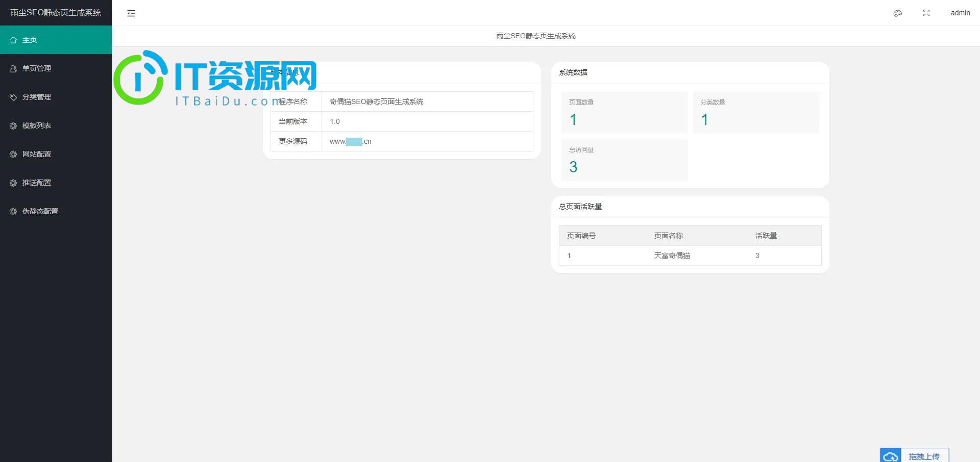Click the version value 1.0
The width and height of the screenshot is (980, 462).
coord(335,121)
